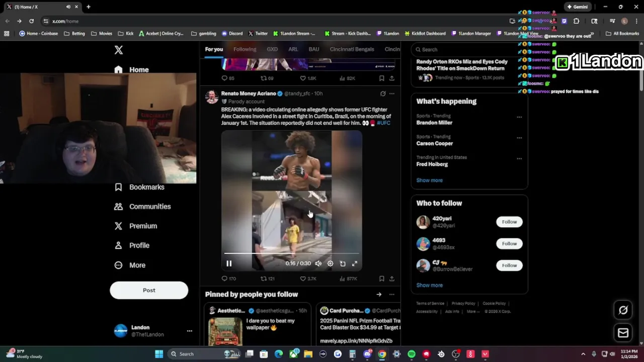Open the Kick bookmark folder

click(x=126, y=34)
